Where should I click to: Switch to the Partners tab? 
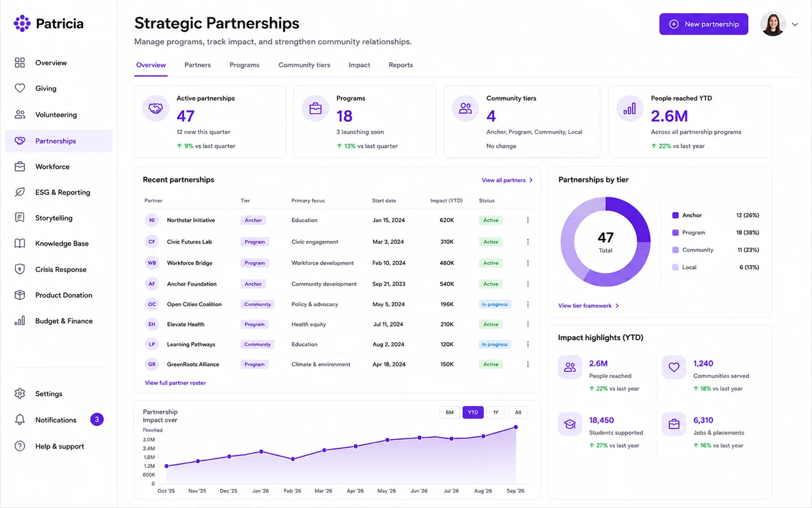[198, 65]
